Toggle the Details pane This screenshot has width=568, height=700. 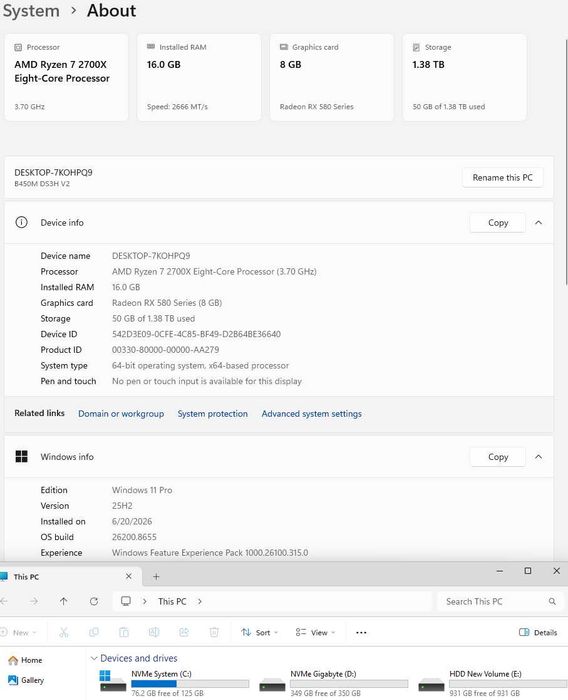pyautogui.click(x=538, y=633)
